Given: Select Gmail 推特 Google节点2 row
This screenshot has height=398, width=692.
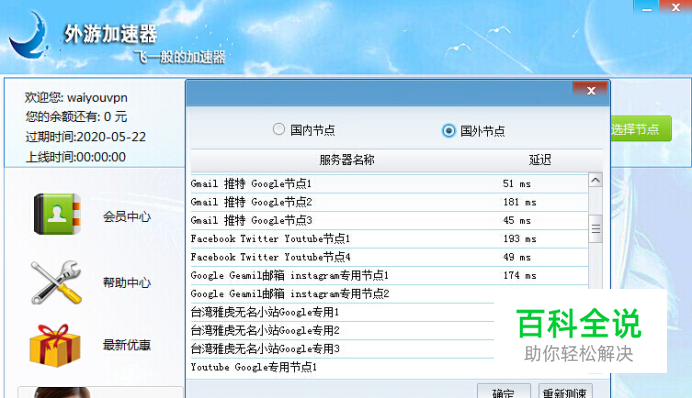Looking at the screenshot, I should click(x=389, y=202).
